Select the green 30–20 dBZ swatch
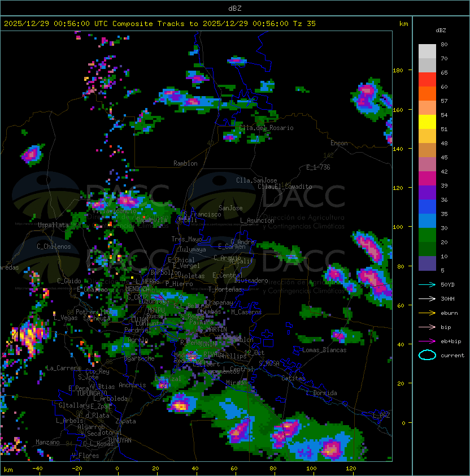This screenshot has width=470, height=476. pos(427,235)
